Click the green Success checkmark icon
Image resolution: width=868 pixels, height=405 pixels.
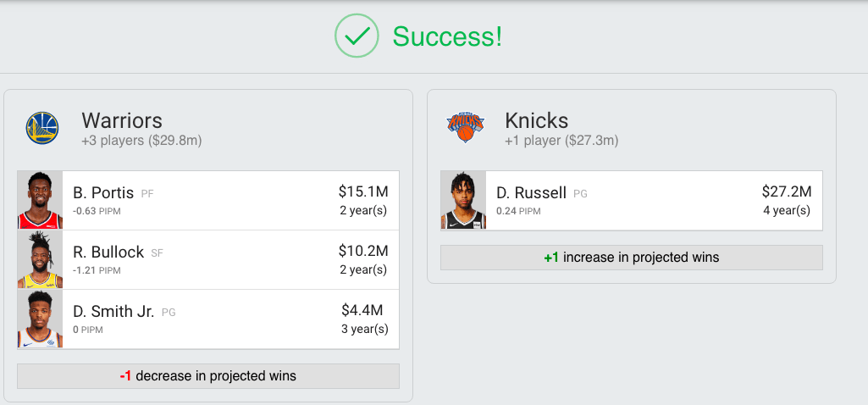point(357,36)
